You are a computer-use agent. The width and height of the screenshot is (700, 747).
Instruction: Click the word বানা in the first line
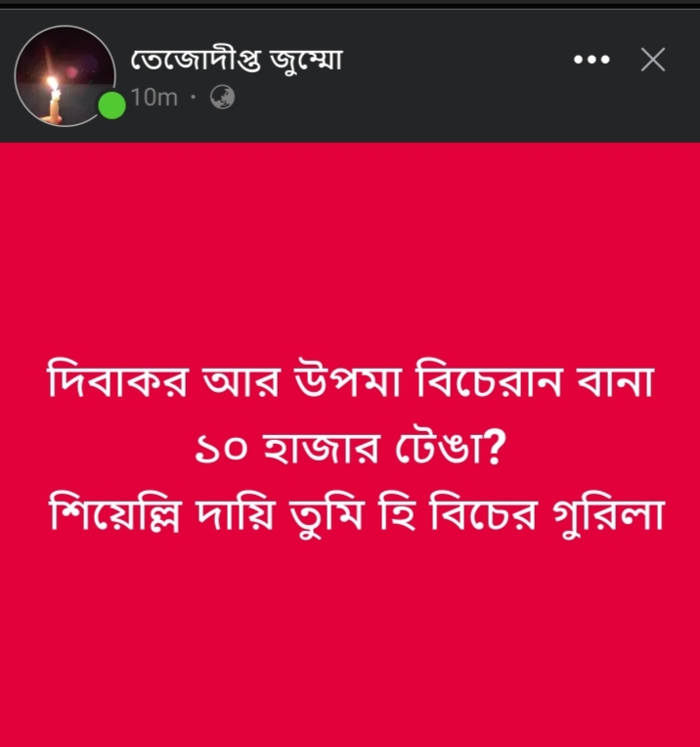point(615,382)
